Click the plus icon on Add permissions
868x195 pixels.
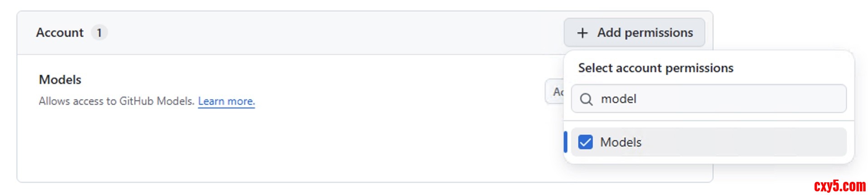pyautogui.click(x=582, y=33)
